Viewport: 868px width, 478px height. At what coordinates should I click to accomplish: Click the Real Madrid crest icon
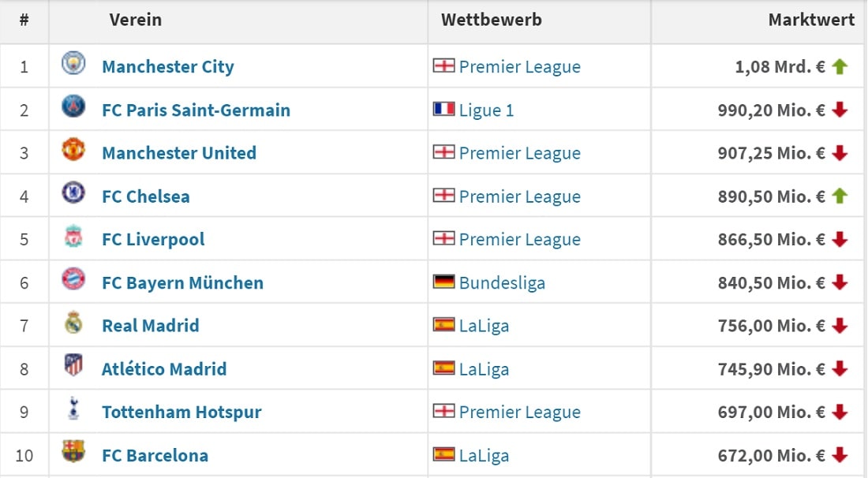[x=73, y=323]
